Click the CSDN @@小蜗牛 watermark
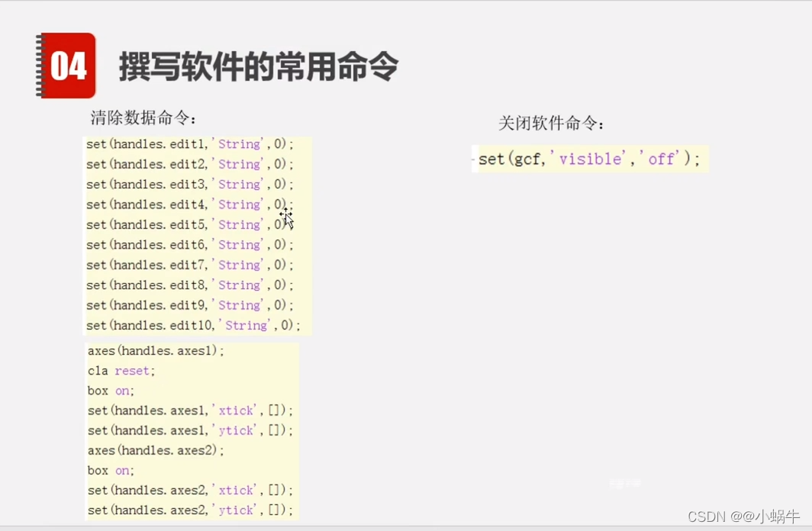 click(x=744, y=515)
